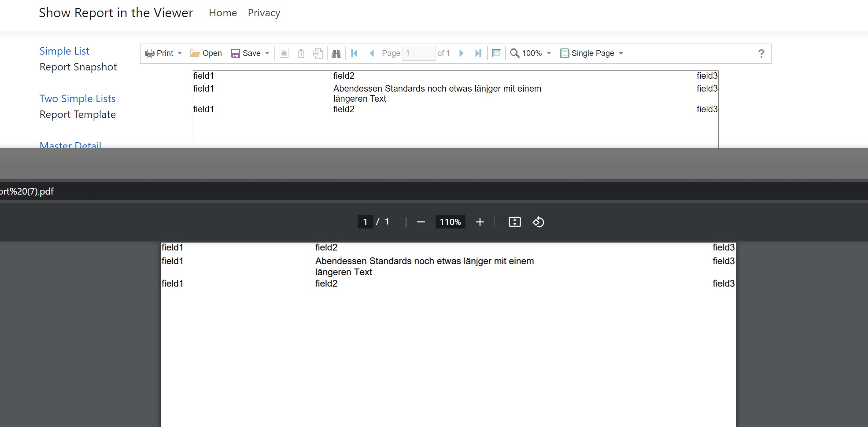Click 'Report Snapshot' sidebar text
The width and height of the screenshot is (868, 427).
(x=78, y=67)
